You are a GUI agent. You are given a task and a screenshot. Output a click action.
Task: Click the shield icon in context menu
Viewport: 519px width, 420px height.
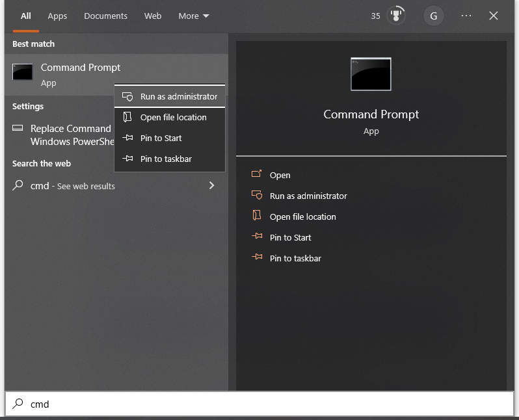(127, 96)
